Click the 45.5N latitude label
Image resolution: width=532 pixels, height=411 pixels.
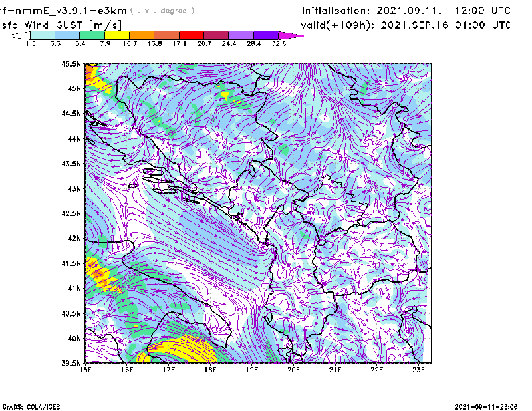[x=71, y=63]
